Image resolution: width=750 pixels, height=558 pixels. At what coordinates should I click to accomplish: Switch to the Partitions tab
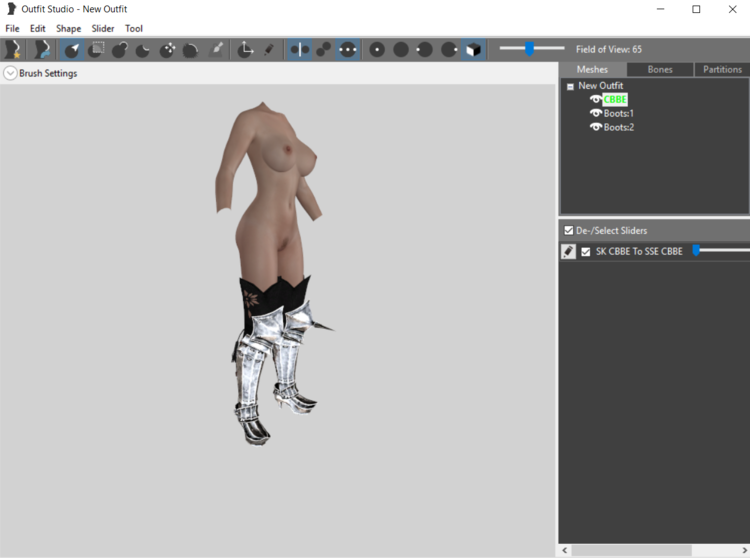pyautogui.click(x=722, y=69)
